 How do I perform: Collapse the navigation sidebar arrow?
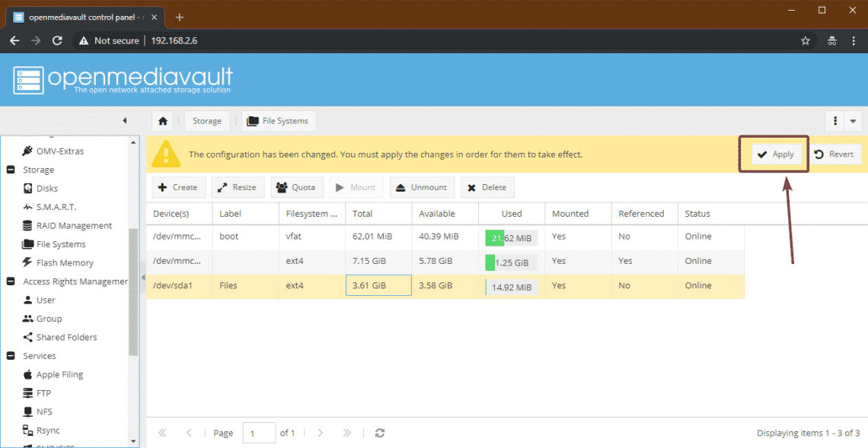(125, 121)
